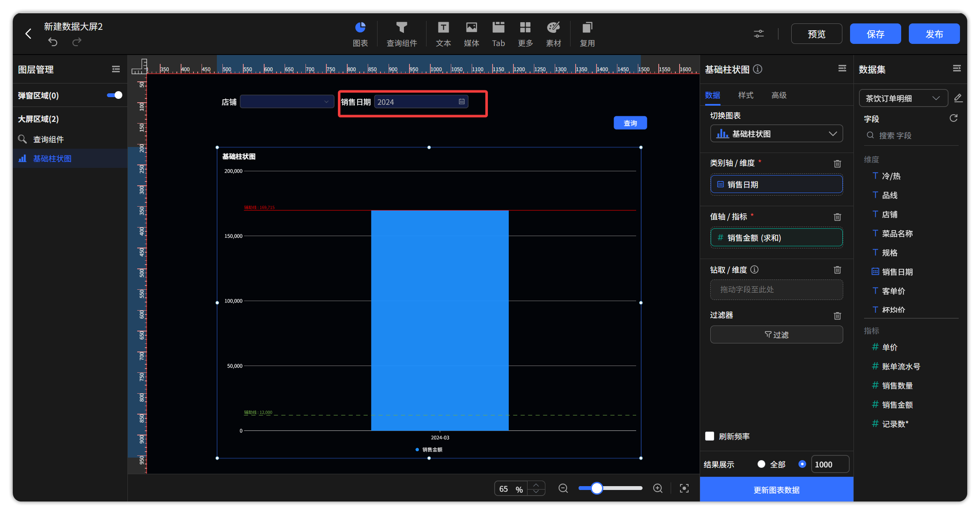Viewport: 980px width, 510px height.
Task: Add a 查询组件 query component
Action: (x=401, y=34)
